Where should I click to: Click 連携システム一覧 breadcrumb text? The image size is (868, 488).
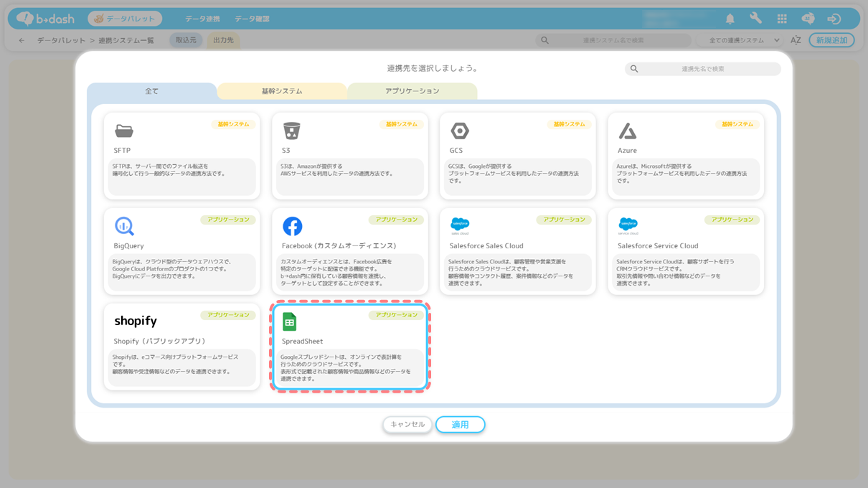click(x=126, y=40)
